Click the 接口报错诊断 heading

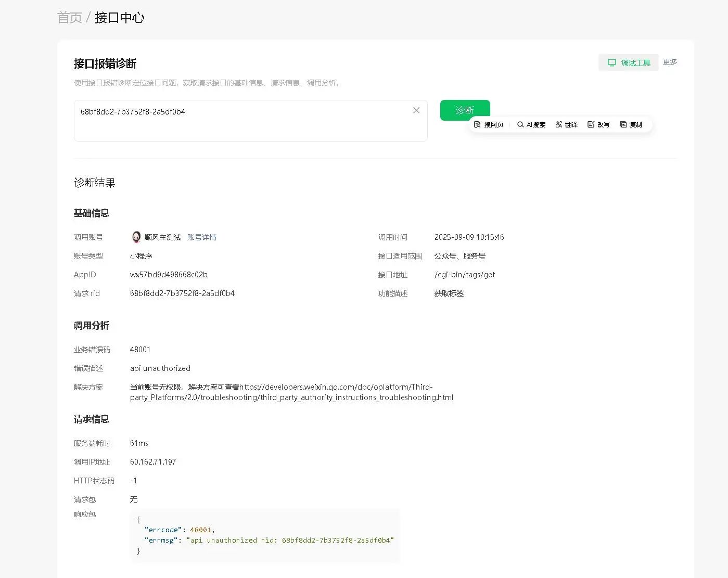tap(105, 63)
